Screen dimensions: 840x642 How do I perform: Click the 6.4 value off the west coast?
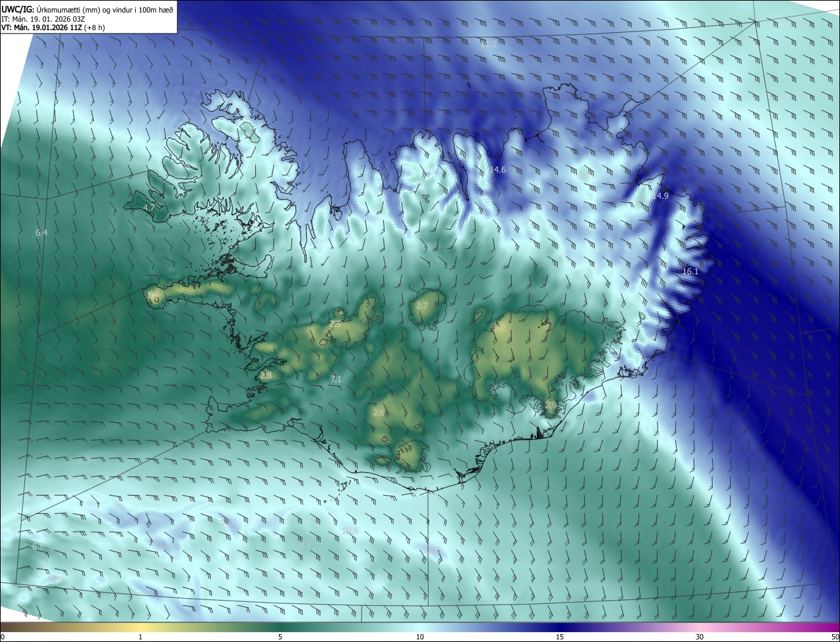coord(41,233)
